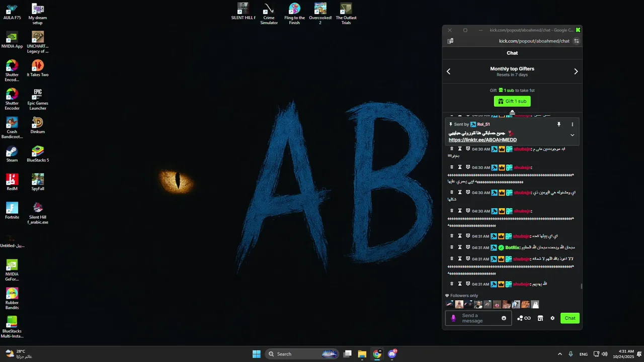Open Crash Bandicoot desktop shortcut

click(12, 128)
